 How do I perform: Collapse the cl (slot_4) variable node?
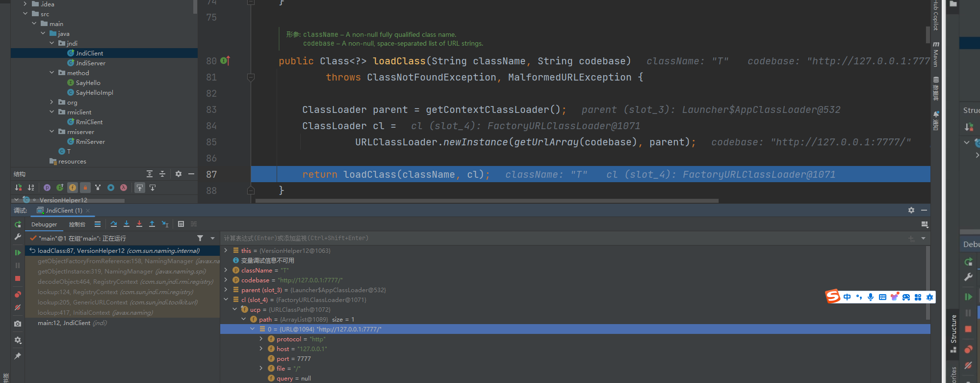click(x=226, y=300)
